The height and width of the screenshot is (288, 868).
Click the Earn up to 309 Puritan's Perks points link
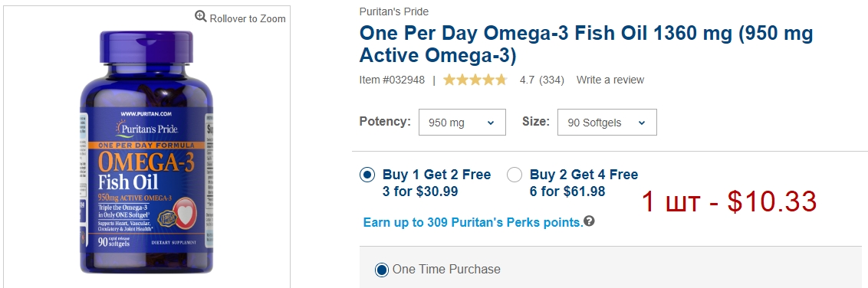(473, 222)
